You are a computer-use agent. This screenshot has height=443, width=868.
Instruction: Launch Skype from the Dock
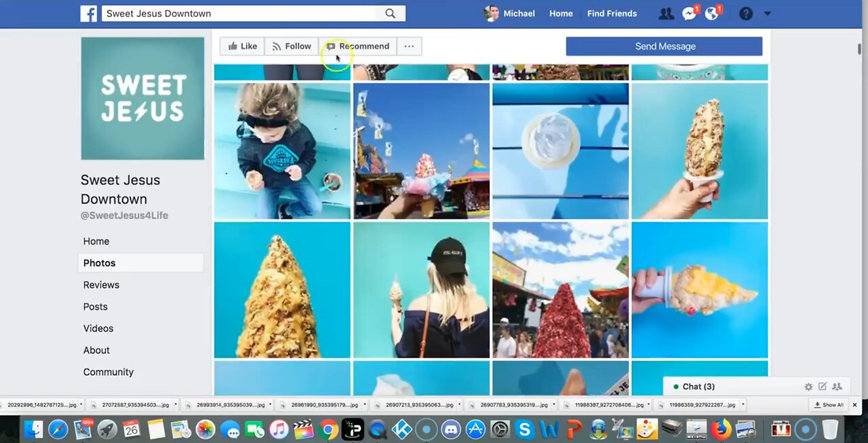pos(524,429)
